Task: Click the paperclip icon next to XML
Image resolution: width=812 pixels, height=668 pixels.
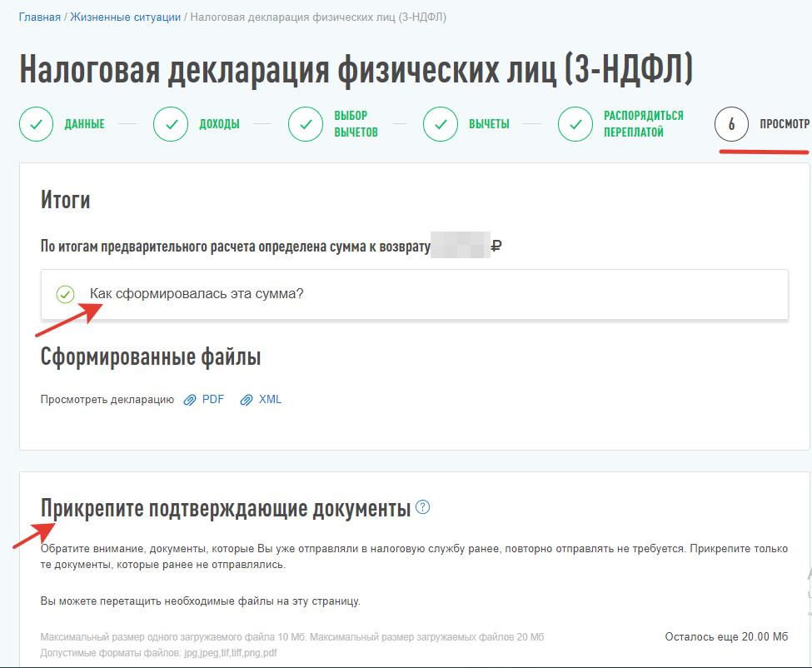Action: coord(247,400)
